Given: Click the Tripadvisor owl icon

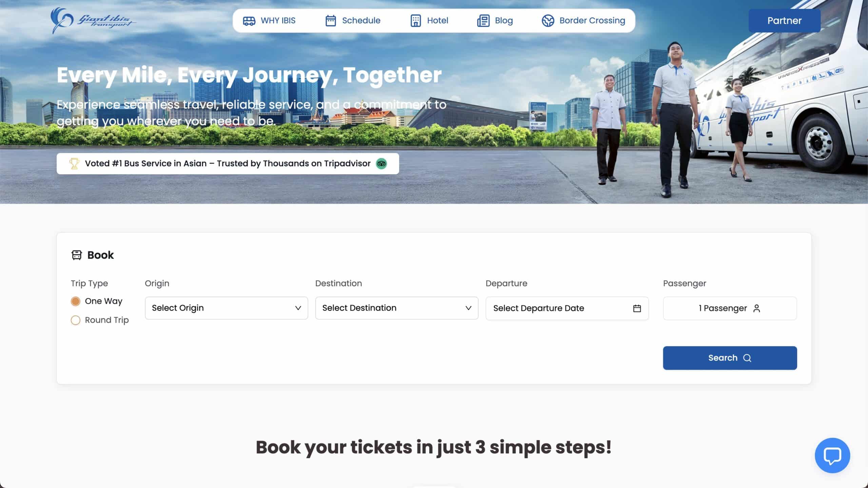Looking at the screenshot, I should (381, 164).
